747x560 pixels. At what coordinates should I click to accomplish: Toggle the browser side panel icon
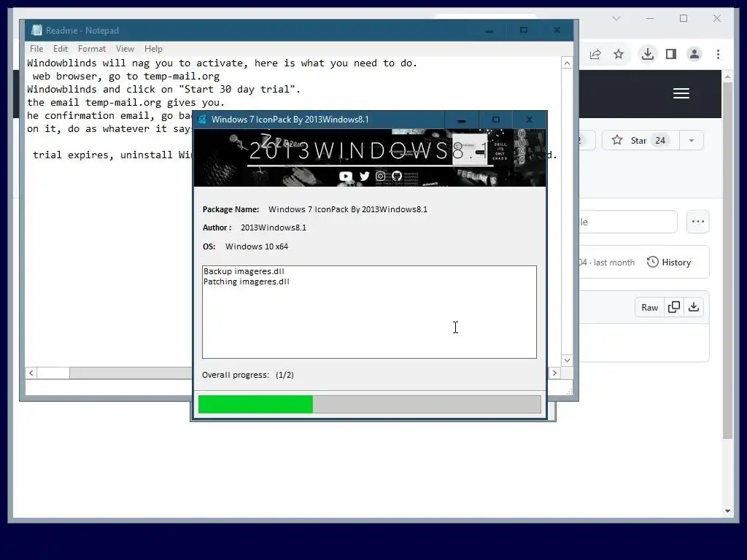[671, 54]
